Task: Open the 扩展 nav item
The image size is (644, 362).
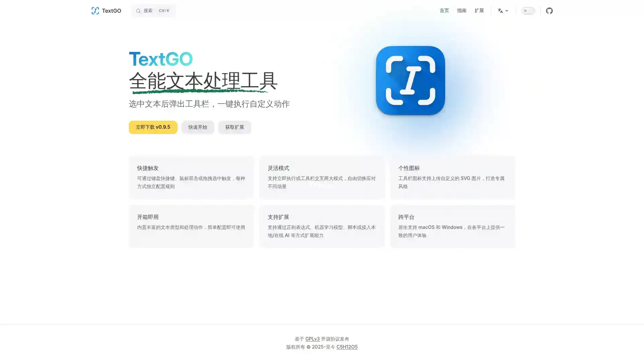Action: 479,11
